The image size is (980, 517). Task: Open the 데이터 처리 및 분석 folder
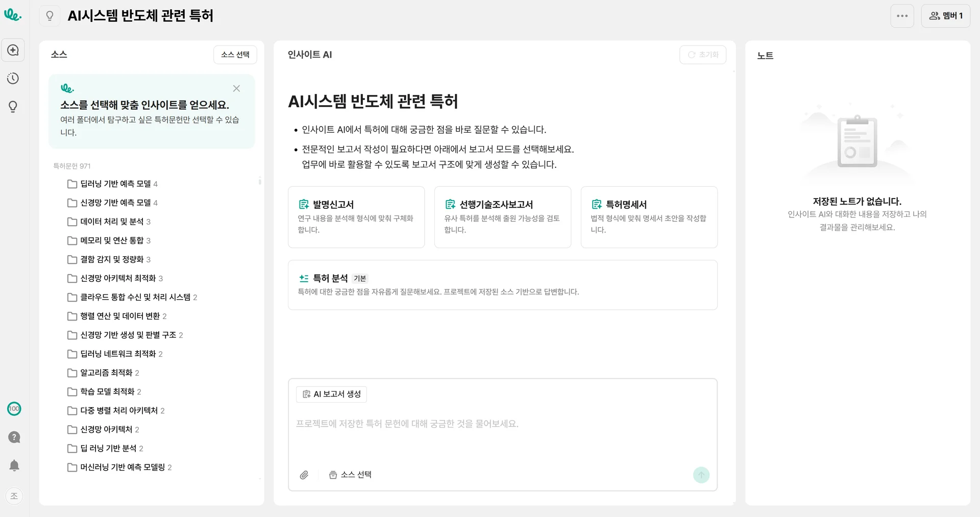(112, 221)
